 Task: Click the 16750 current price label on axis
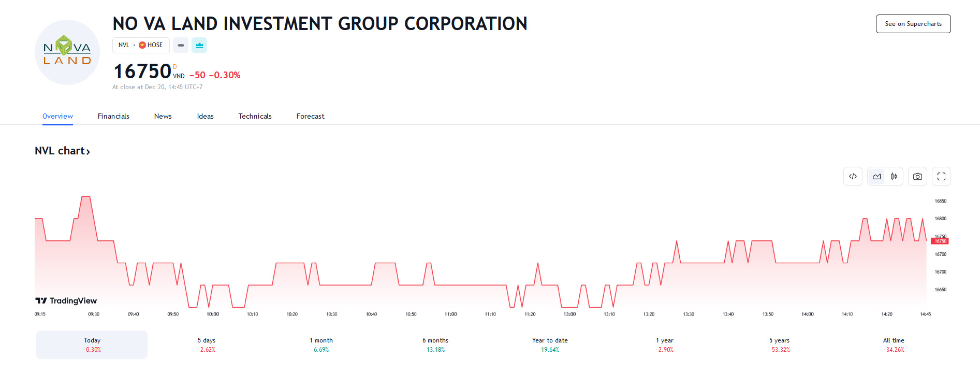click(940, 241)
